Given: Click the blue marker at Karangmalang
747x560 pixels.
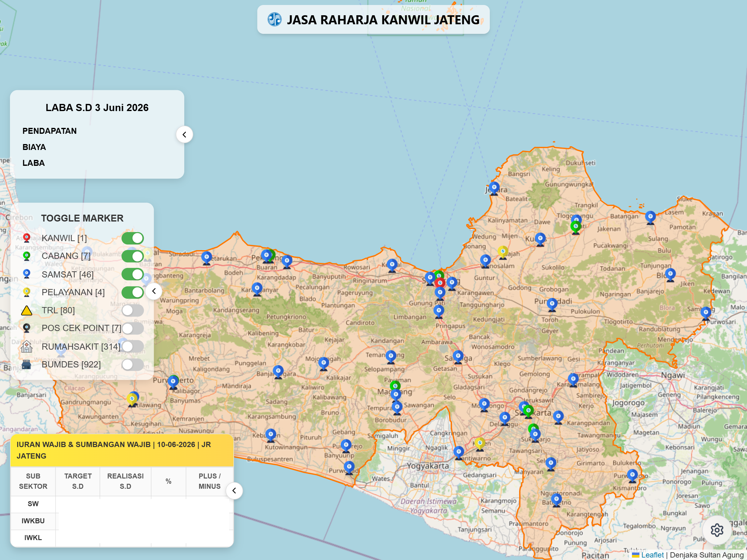Looking at the screenshot, I should (x=573, y=380).
